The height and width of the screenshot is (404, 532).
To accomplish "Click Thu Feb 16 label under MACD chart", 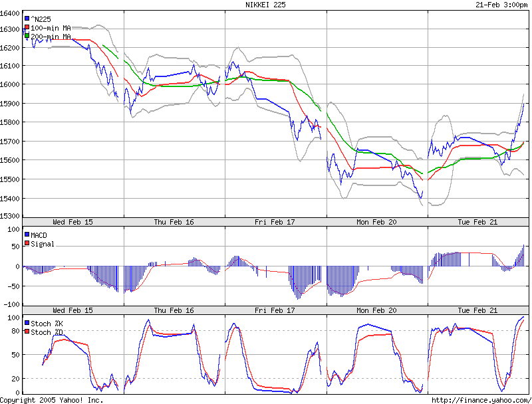I will [174, 310].
